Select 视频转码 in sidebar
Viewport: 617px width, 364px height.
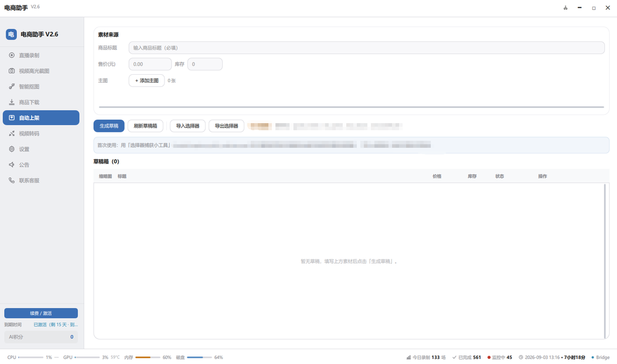pyautogui.click(x=41, y=134)
